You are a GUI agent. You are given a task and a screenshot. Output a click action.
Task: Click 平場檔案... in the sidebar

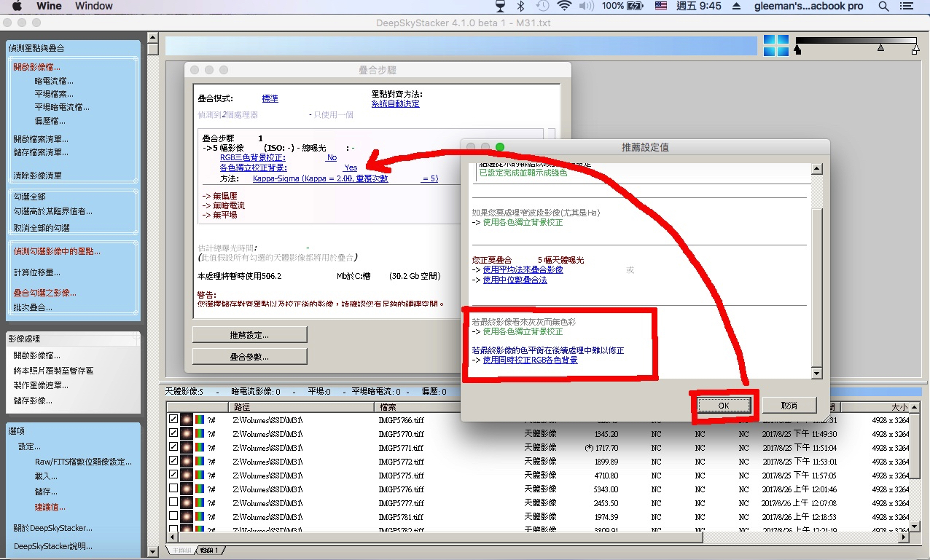[54, 94]
